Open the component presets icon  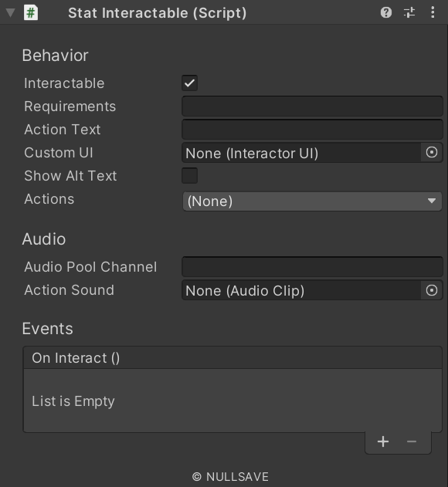point(409,12)
